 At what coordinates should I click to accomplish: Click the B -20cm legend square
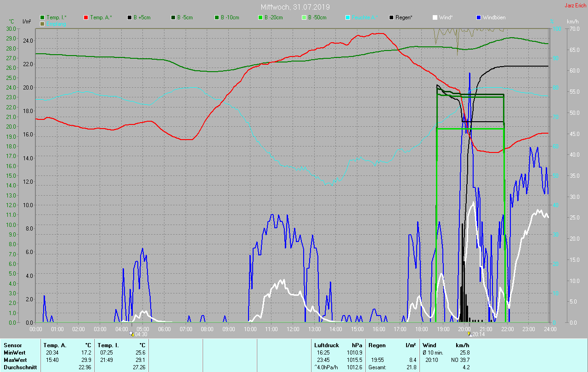pos(260,17)
